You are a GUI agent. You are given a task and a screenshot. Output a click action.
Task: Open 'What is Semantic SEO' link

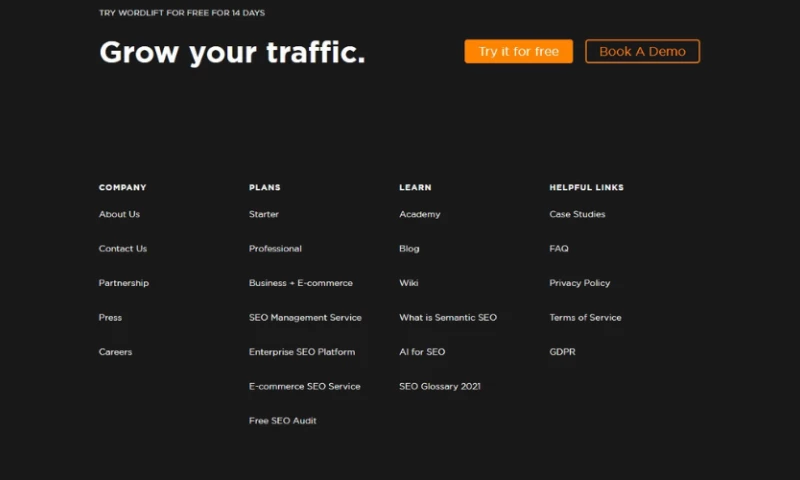447,318
